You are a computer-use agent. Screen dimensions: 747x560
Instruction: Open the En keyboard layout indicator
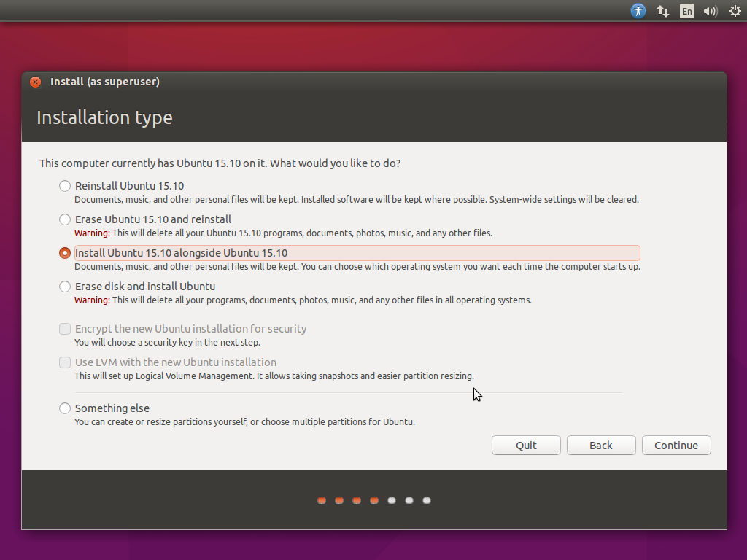[x=686, y=11]
